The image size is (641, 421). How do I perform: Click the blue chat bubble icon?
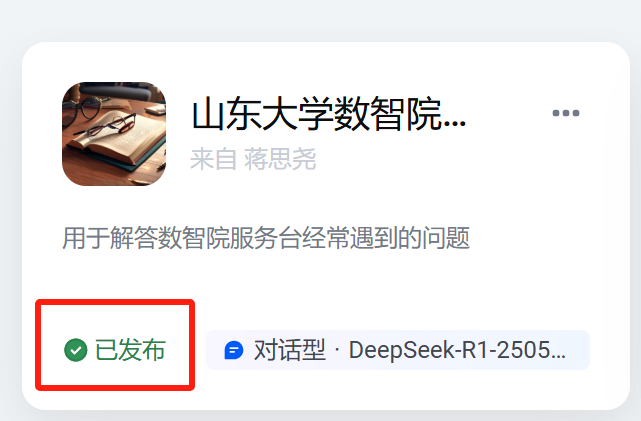coord(234,350)
